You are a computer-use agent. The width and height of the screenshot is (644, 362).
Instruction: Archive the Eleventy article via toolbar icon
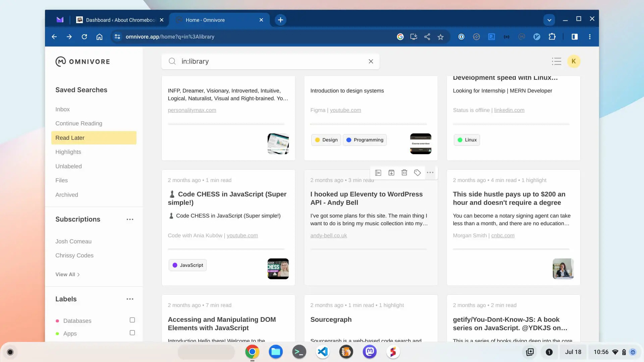(391, 173)
